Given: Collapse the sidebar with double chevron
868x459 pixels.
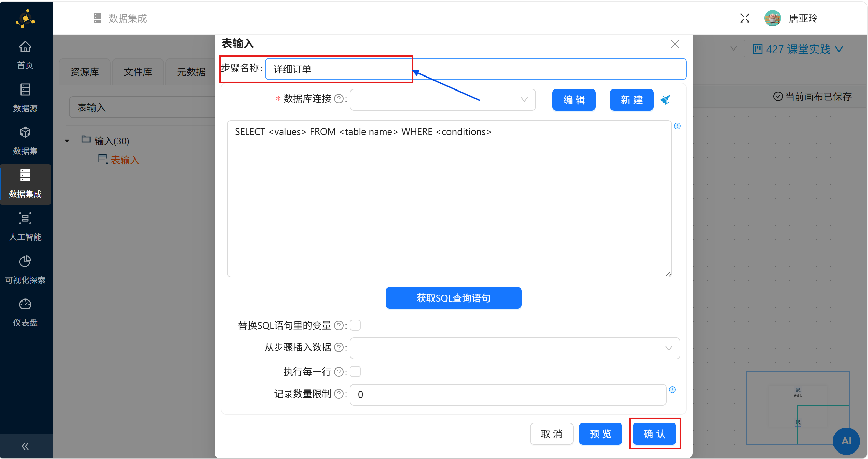Looking at the screenshot, I should pos(25,446).
